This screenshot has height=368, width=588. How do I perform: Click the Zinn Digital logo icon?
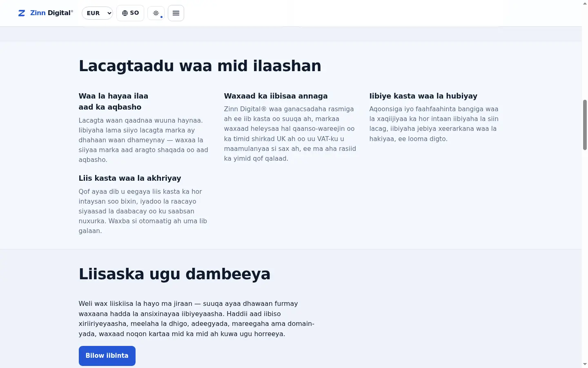pos(22,13)
